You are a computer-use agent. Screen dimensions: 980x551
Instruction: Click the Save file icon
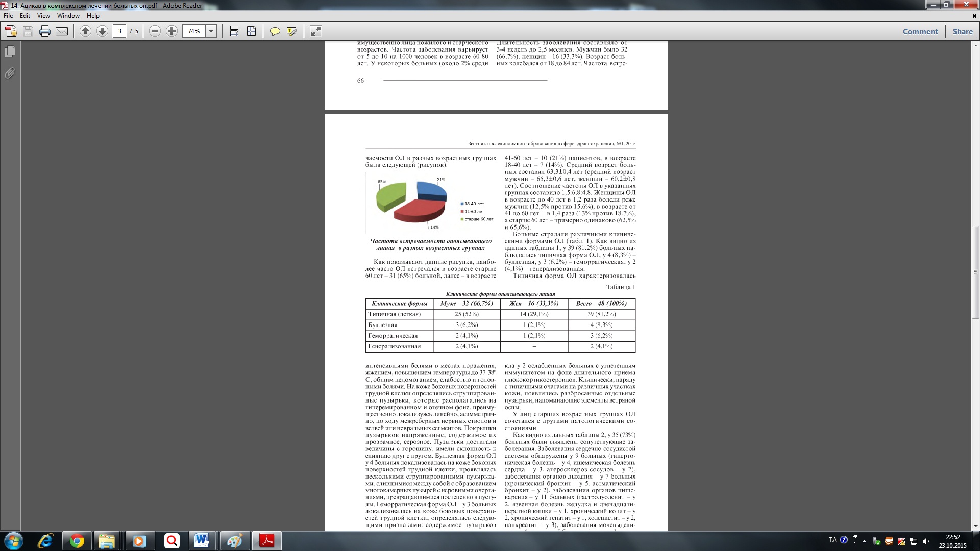[28, 32]
